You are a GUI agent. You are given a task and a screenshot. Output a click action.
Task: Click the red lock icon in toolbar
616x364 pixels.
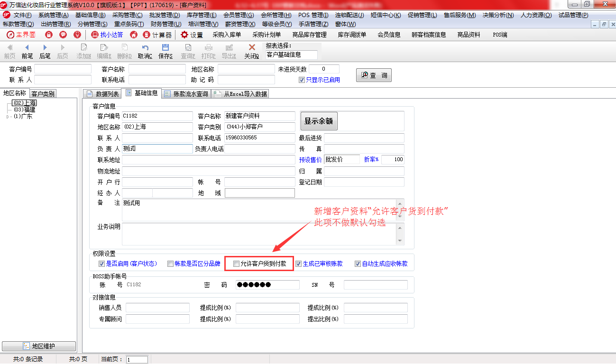[48, 35]
